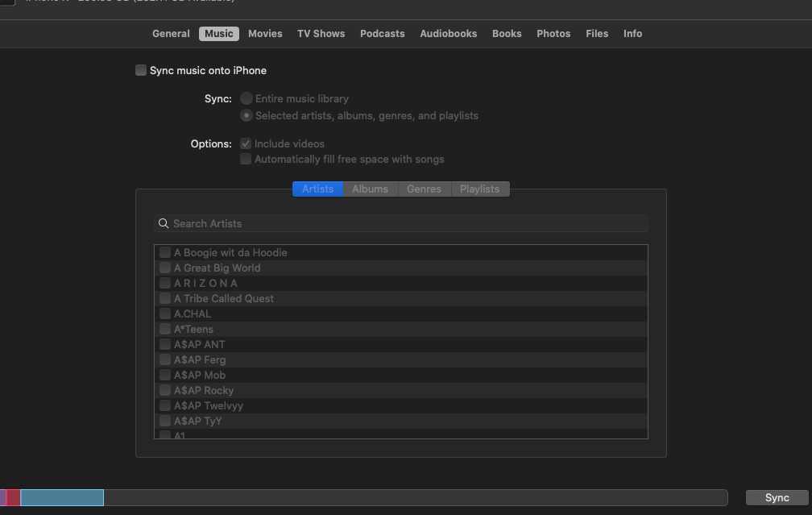Image resolution: width=812 pixels, height=515 pixels.
Task: Click the red storage bar segment
Action: [13, 497]
